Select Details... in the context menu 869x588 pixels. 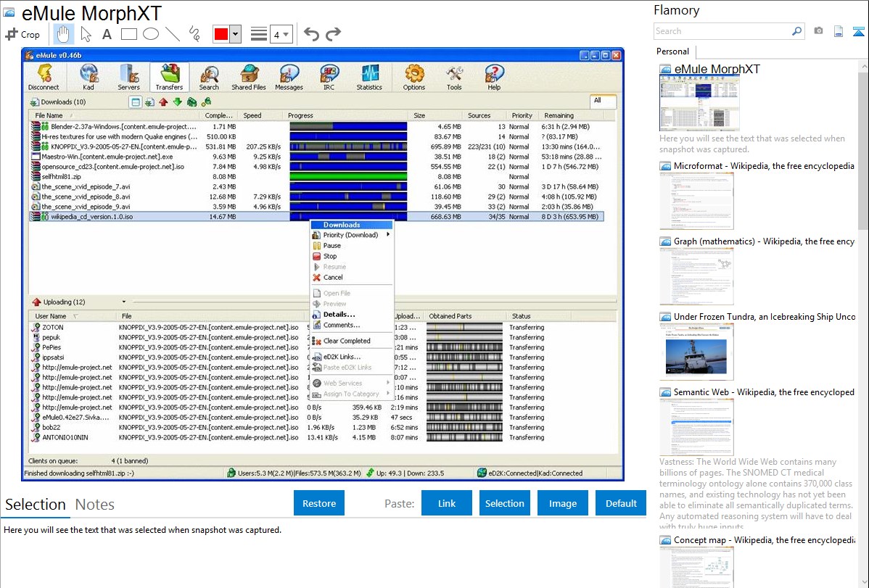point(351,314)
